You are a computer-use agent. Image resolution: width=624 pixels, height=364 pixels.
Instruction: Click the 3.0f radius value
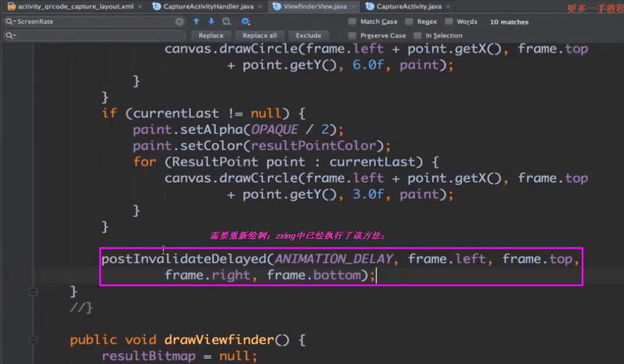368,194
